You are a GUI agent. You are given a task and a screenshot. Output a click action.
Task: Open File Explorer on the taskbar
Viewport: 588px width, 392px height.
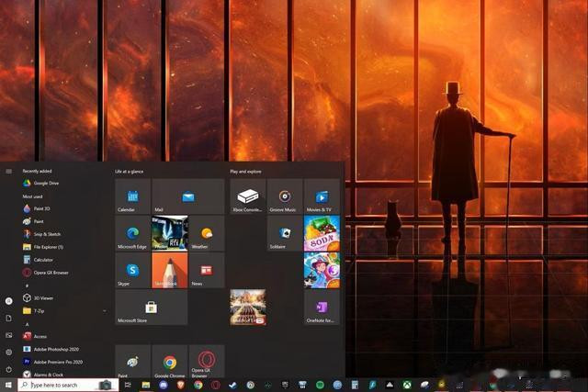click(x=146, y=385)
